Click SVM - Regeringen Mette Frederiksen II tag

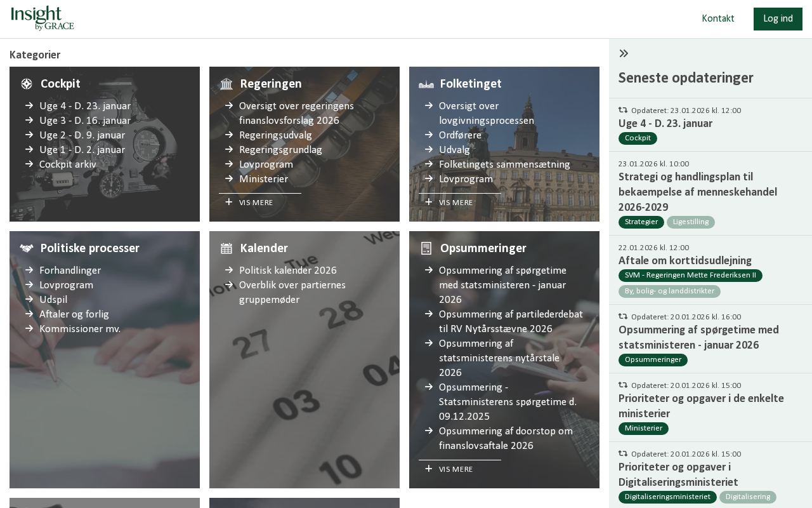(690, 276)
